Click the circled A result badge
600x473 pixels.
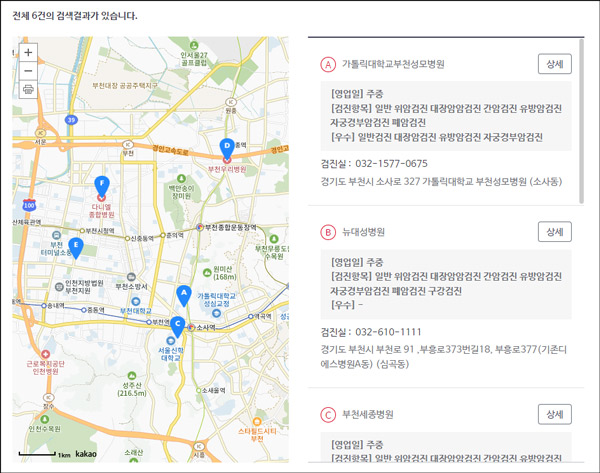328,64
